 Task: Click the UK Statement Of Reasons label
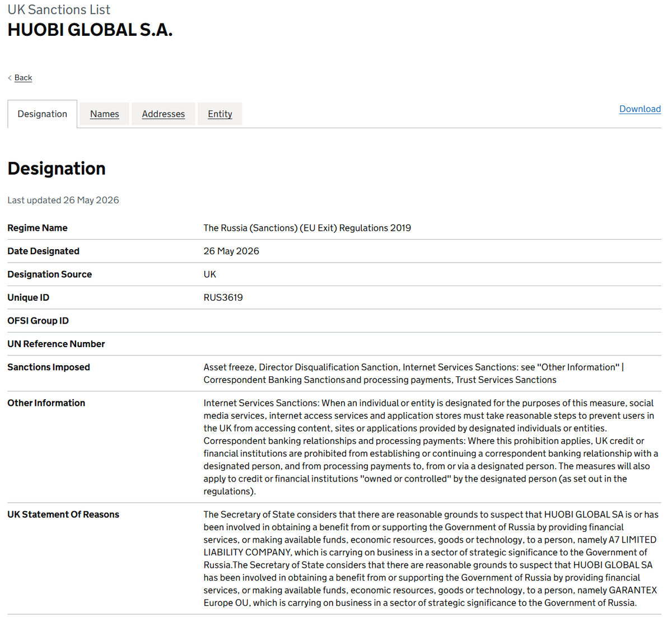click(63, 514)
